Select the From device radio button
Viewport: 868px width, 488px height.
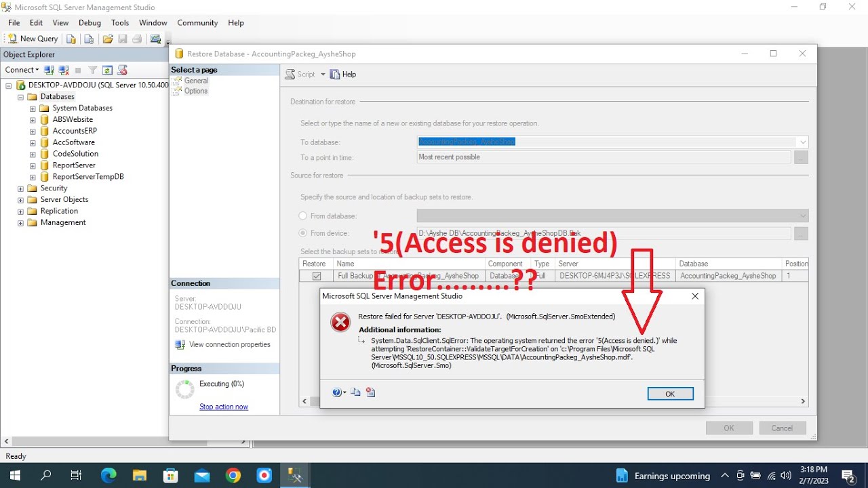pyautogui.click(x=303, y=233)
